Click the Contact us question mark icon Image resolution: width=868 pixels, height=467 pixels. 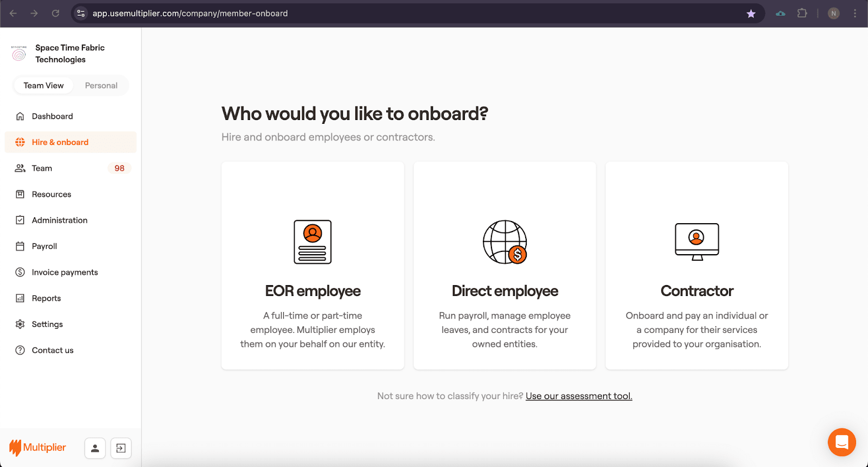point(20,350)
